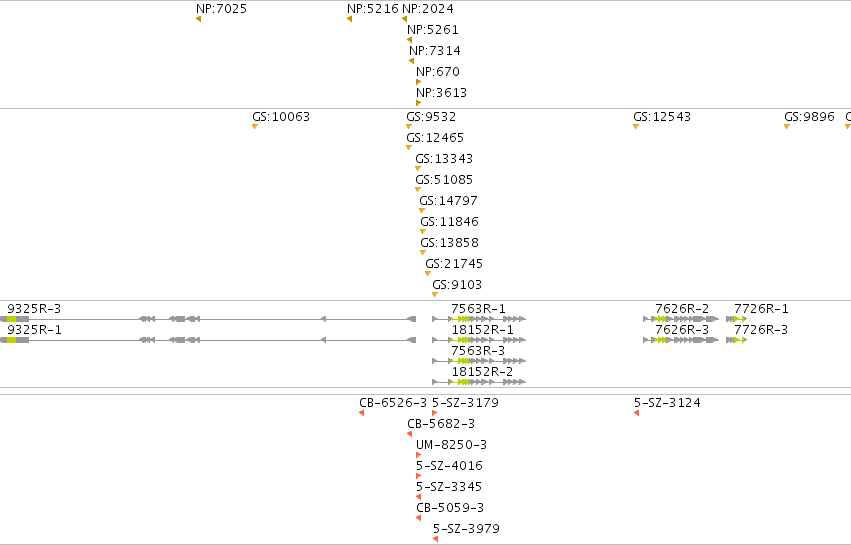
Task: Click the NP:7025 insertion marker
Action: pyautogui.click(x=199, y=19)
